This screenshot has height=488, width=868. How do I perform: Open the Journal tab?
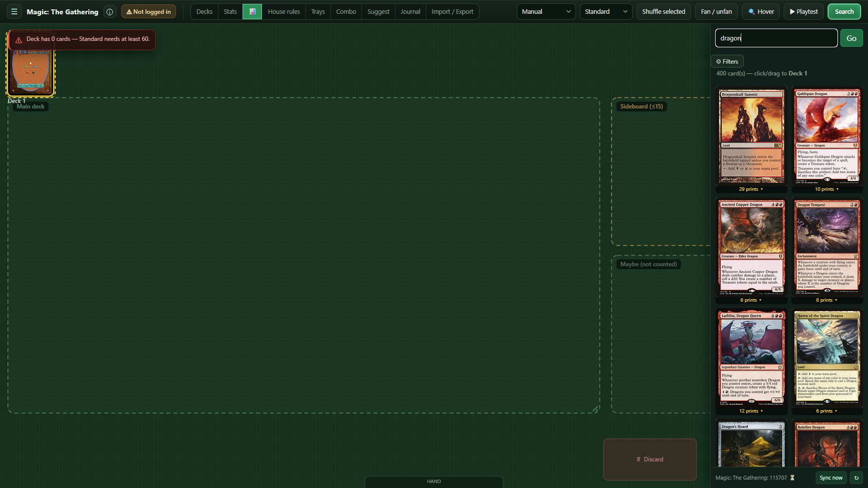click(410, 11)
